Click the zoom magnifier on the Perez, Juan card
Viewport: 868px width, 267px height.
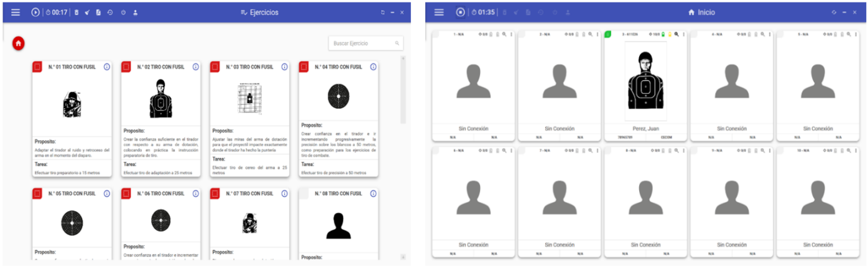(676, 34)
